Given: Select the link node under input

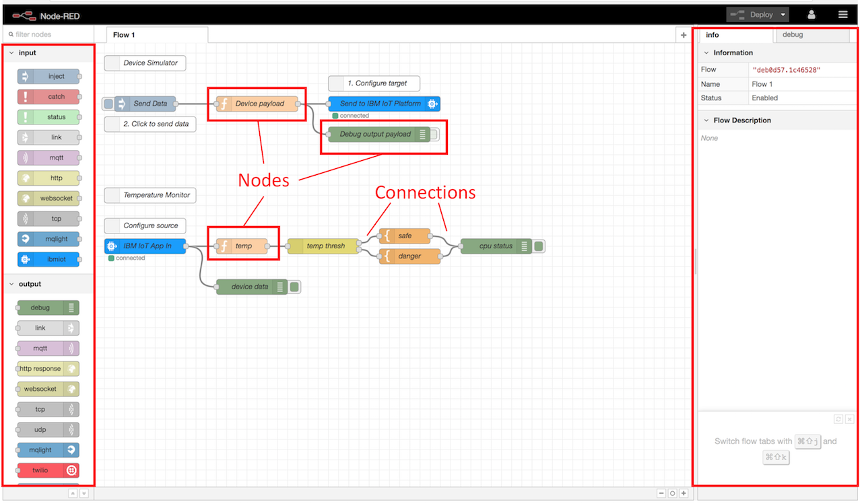Looking at the screenshot, I should (x=48, y=137).
